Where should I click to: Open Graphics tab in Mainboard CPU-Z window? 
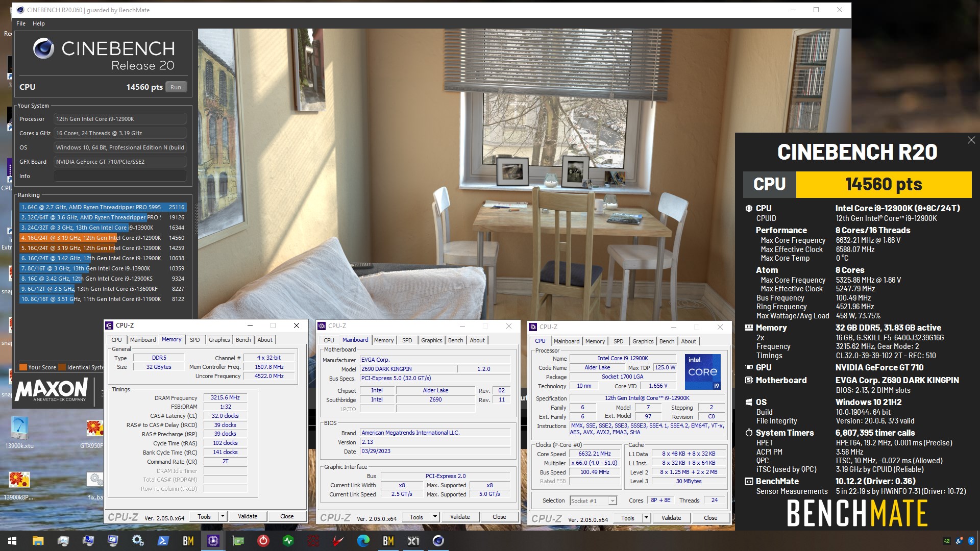tap(432, 340)
